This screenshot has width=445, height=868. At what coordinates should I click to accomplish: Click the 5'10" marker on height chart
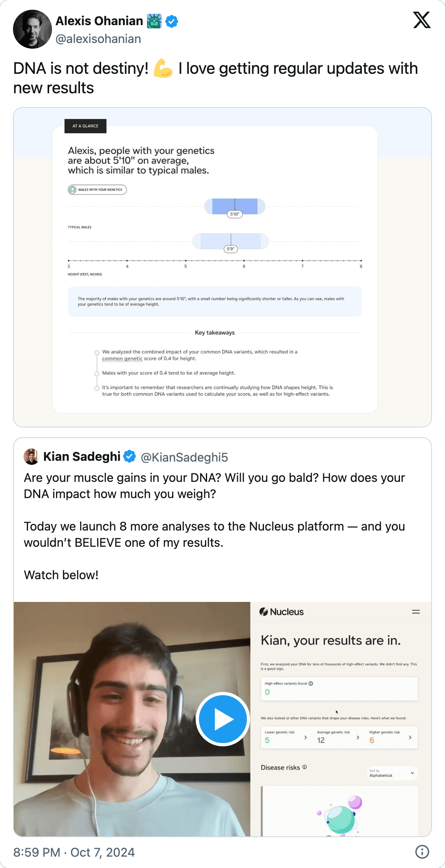coord(235,214)
